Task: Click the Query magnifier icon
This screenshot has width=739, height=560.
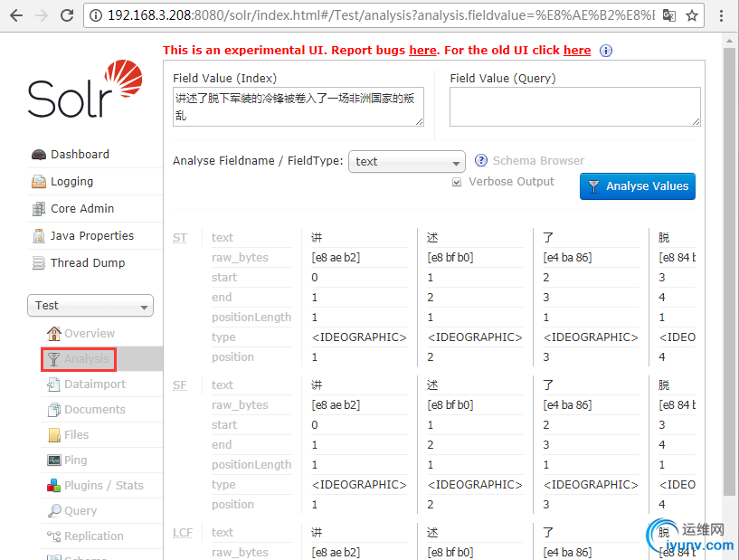Action: (x=54, y=511)
